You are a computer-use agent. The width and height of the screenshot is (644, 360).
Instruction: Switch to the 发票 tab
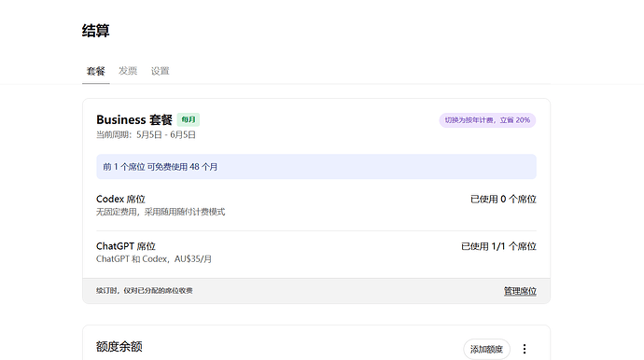[128, 71]
